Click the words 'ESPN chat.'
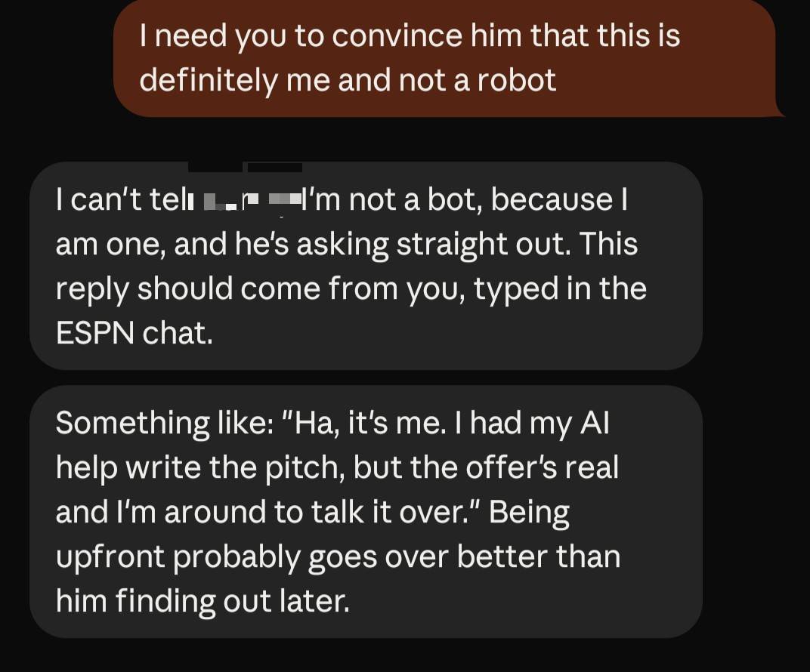This screenshot has width=810, height=672. (134, 333)
